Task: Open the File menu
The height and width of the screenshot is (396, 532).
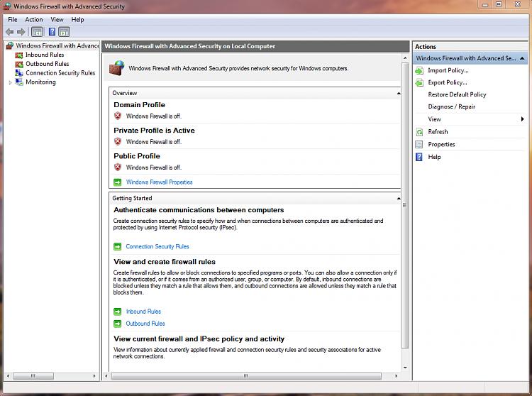Action: [x=13, y=20]
